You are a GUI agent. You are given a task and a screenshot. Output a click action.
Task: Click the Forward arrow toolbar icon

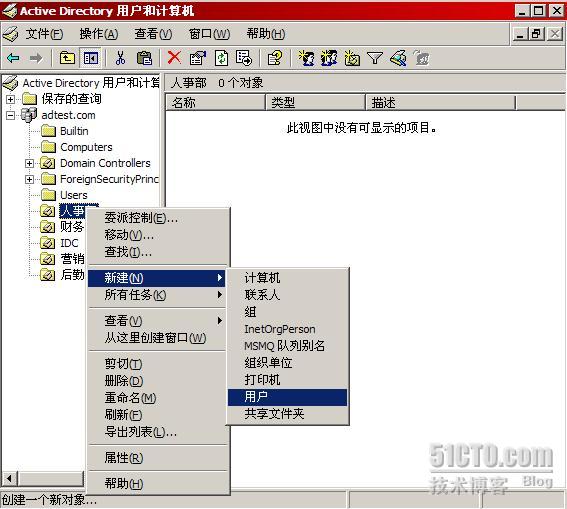35,58
